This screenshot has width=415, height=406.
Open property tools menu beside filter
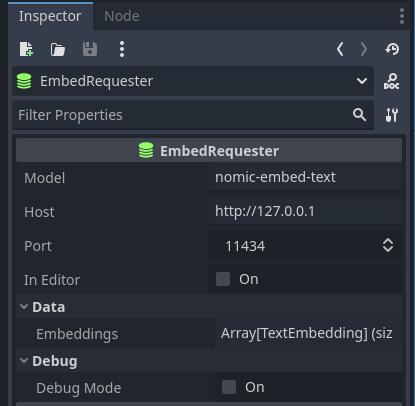(392, 115)
